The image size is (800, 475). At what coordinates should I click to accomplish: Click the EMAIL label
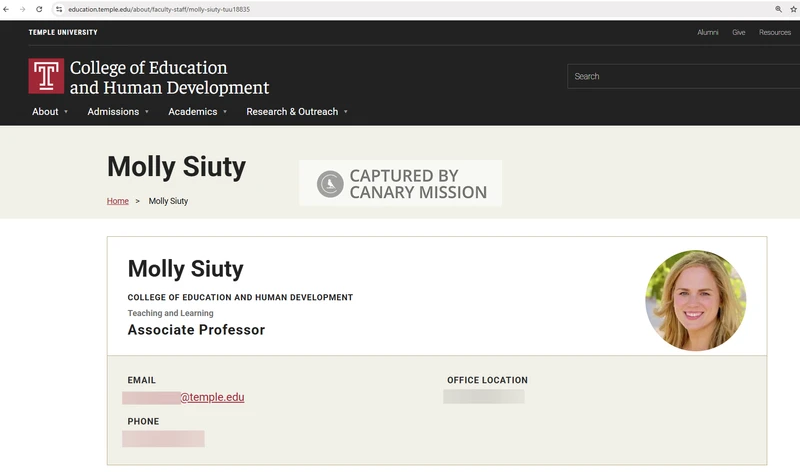[x=142, y=380]
